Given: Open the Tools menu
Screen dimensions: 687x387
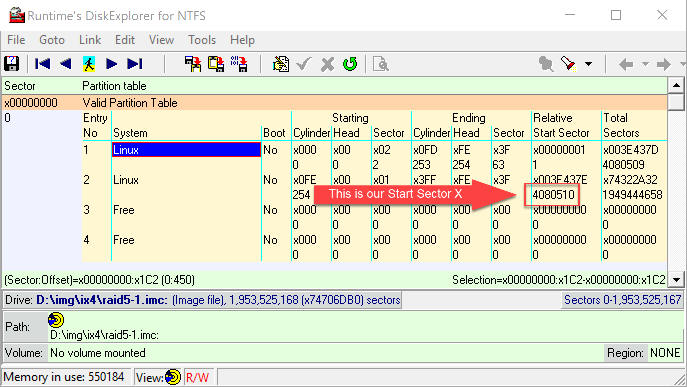Looking at the screenshot, I should click(x=202, y=40).
